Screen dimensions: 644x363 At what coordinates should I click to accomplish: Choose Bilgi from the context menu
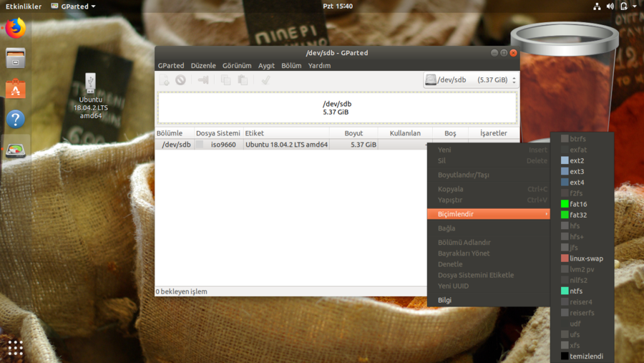[x=488, y=300]
